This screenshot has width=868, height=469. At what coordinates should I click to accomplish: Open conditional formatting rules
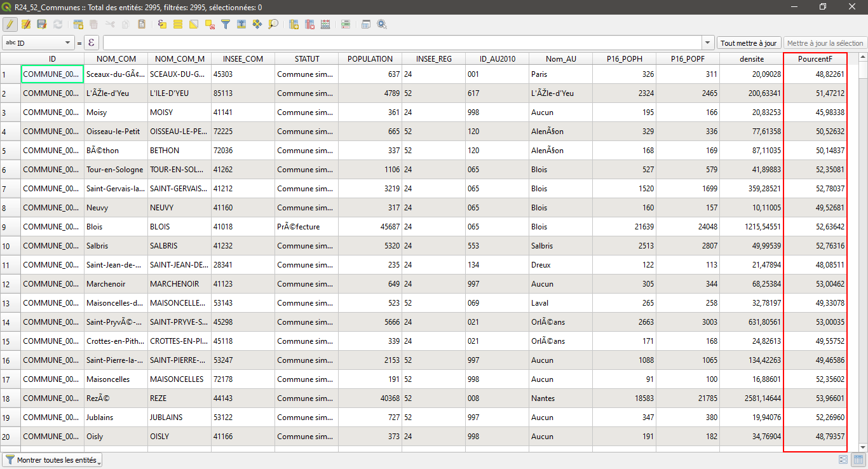[x=346, y=24]
